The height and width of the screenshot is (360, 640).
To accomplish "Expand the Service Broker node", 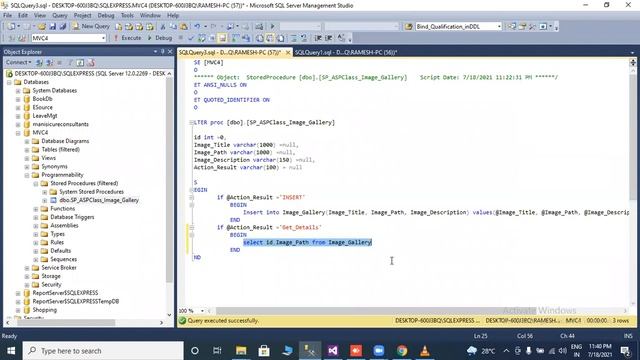I will 27,268.
